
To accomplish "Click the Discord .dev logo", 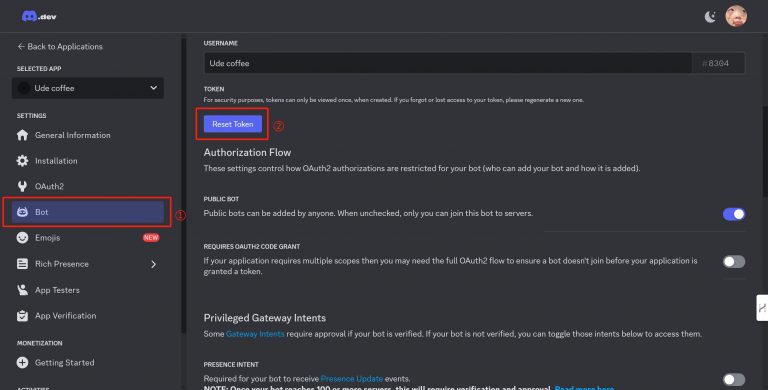I will (x=39, y=16).
